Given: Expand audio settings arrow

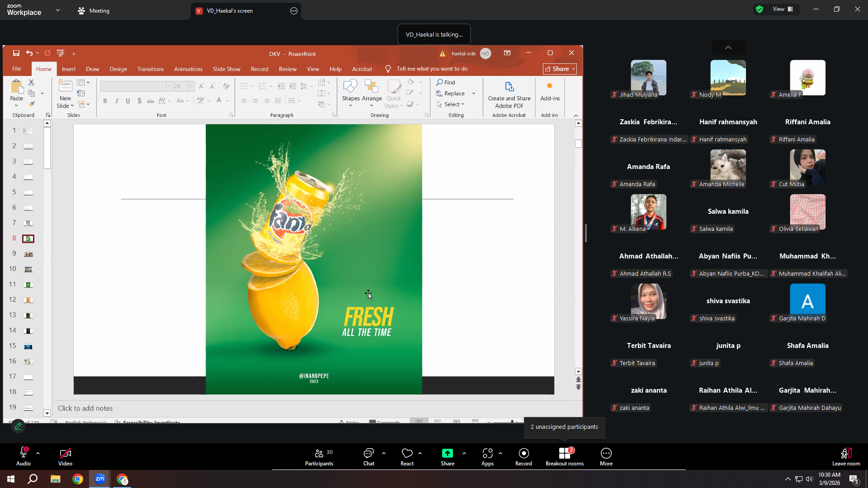Looking at the screenshot, I should tap(38, 453).
